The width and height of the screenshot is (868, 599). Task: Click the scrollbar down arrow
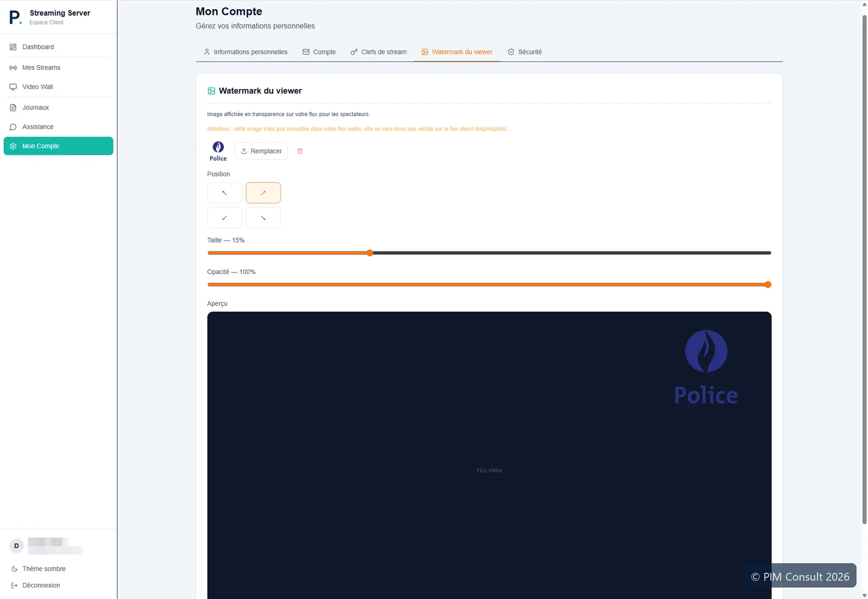(864, 595)
